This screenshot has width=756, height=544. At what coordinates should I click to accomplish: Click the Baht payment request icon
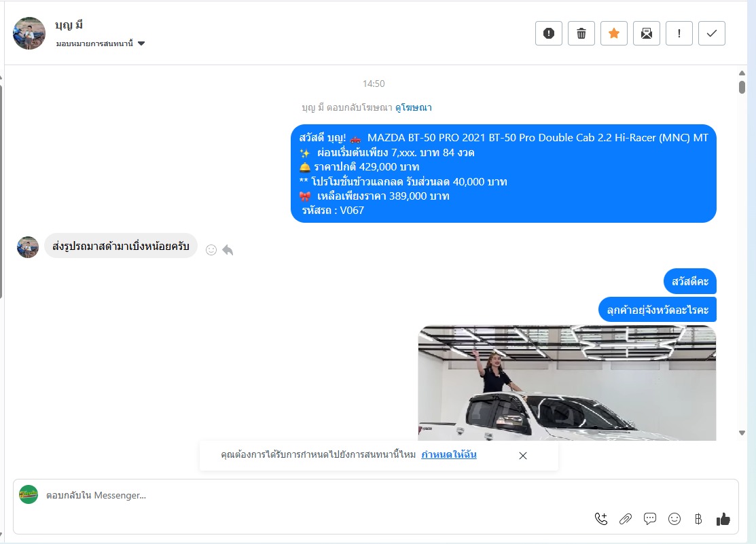698,519
